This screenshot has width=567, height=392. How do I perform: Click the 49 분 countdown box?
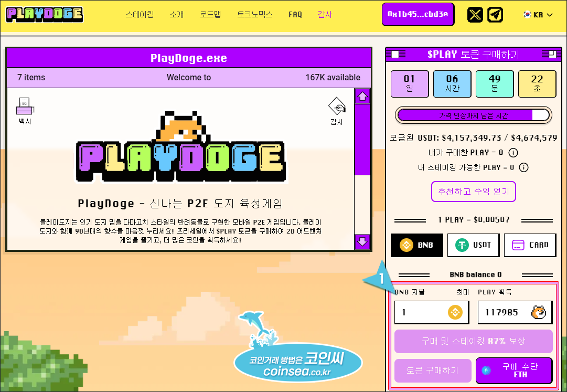coord(495,84)
